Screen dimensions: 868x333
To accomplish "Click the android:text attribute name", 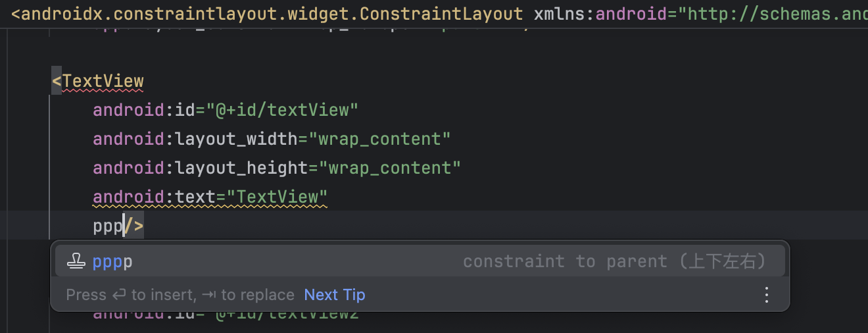I will (154, 197).
